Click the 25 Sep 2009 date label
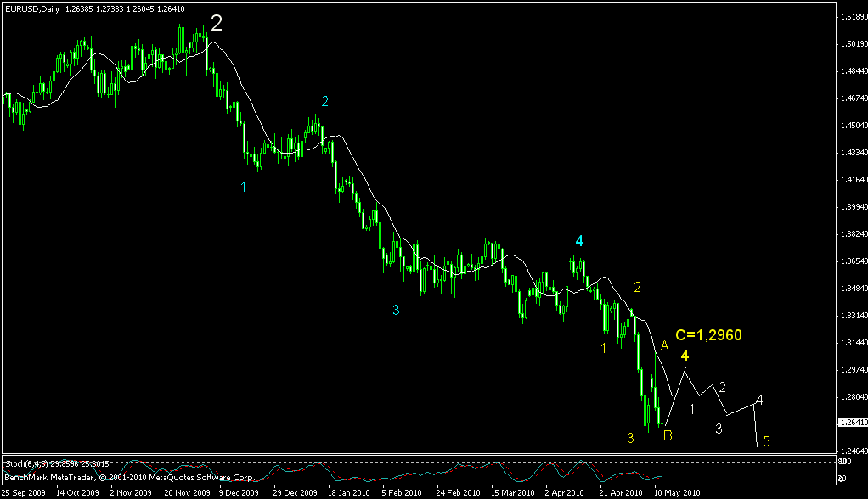 (24, 492)
